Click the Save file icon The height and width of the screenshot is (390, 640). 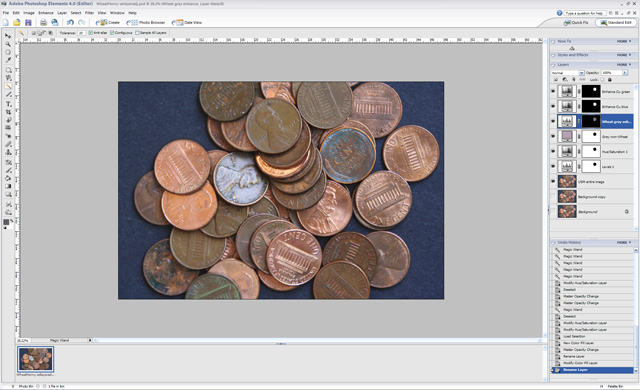coord(28,22)
